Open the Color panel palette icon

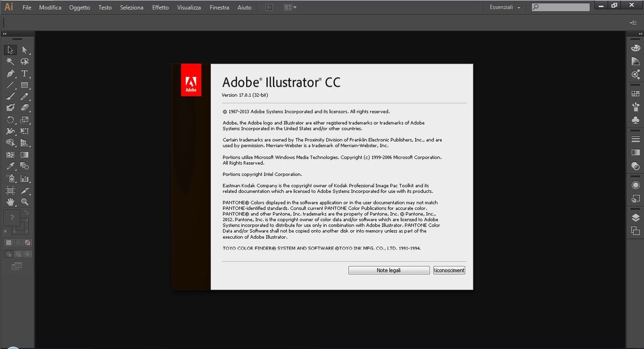click(635, 48)
